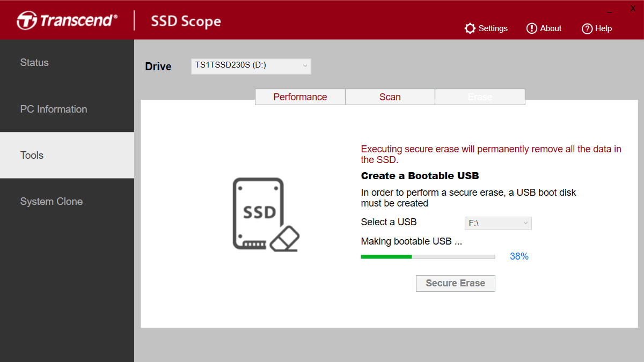Viewport: 644px width, 362px height.
Task: Select the Erase tab
Action: [x=480, y=97]
